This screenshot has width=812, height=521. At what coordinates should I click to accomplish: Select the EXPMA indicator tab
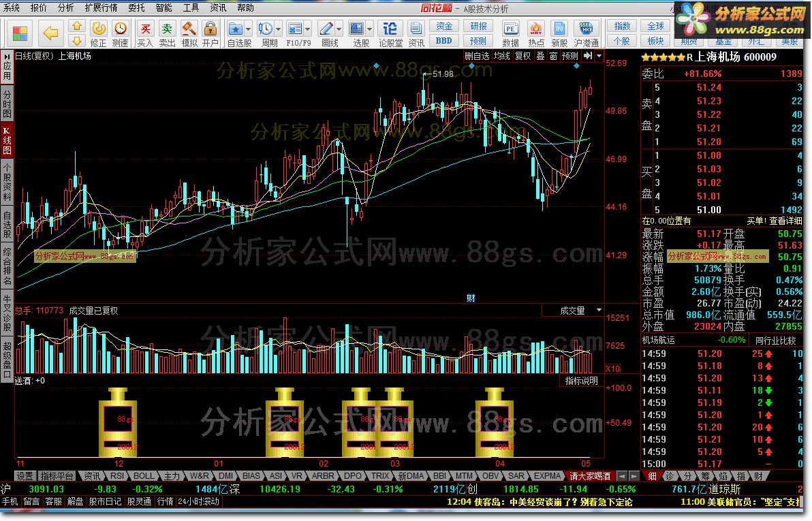tap(548, 476)
